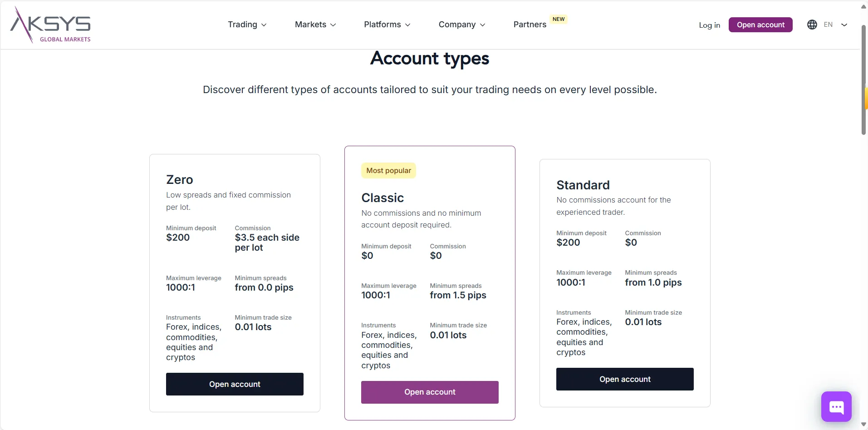Open the EN language selector chevron
Image resolution: width=868 pixels, height=430 pixels.
tap(844, 25)
